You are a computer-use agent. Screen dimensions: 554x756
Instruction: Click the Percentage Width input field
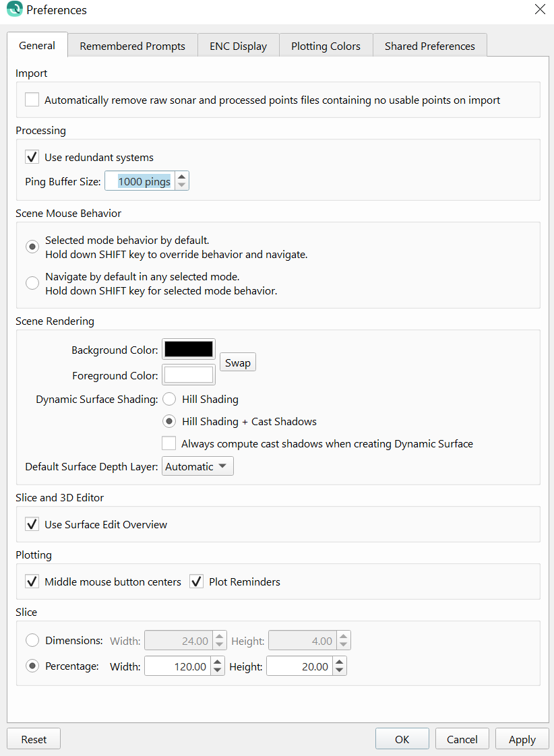tap(177, 666)
